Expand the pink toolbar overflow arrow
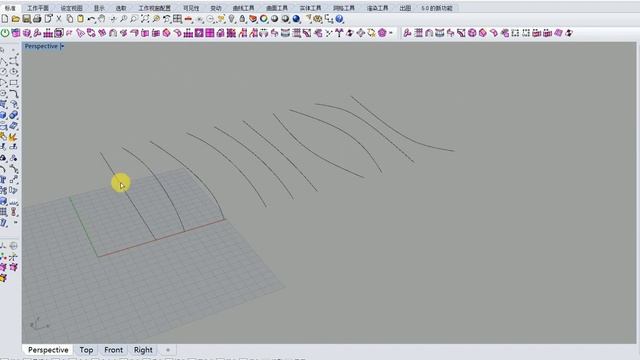This screenshot has height=360, width=640. pyautogui.click(x=391, y=33)
